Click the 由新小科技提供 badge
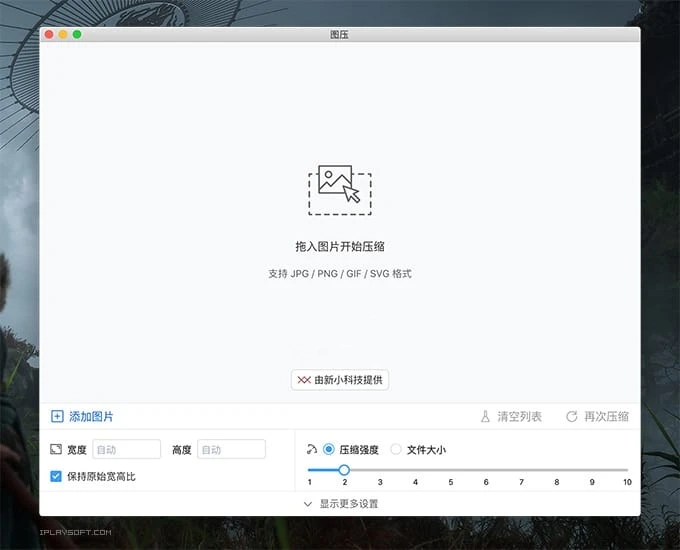This screenshot has width=680, height=550. coord(340,380)
